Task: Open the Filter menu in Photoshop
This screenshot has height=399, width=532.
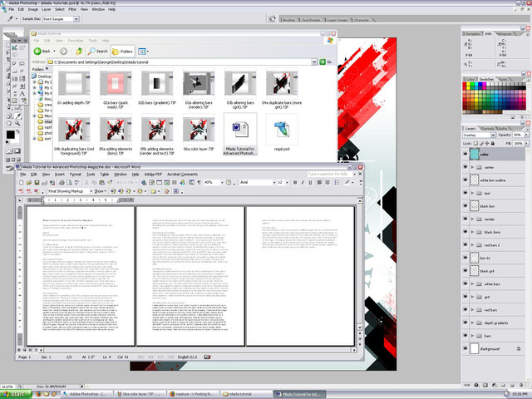Action: [x=72, y=9]
